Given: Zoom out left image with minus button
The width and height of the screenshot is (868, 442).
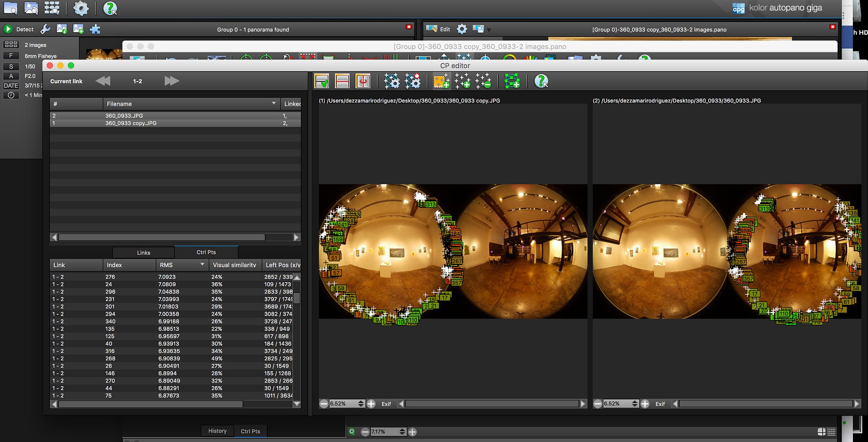Looking at the screenshot, I should pos(324,404).
